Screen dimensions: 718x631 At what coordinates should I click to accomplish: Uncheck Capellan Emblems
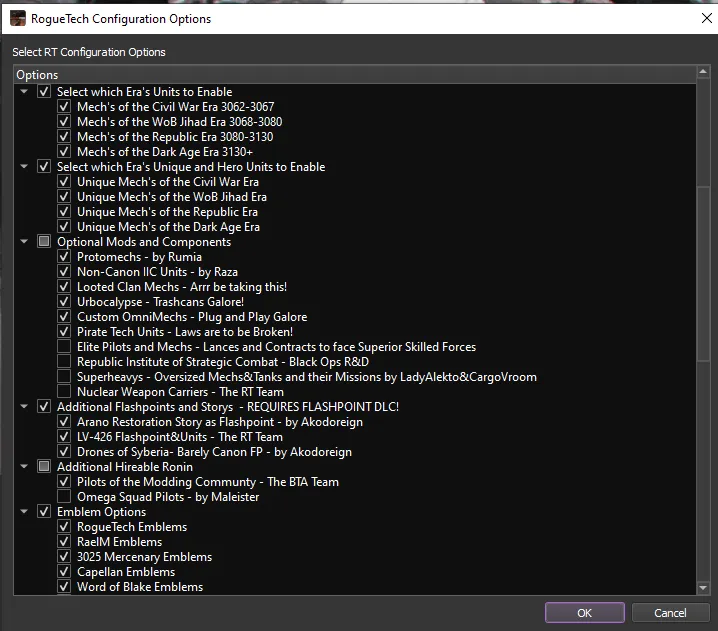pos(64,571)
